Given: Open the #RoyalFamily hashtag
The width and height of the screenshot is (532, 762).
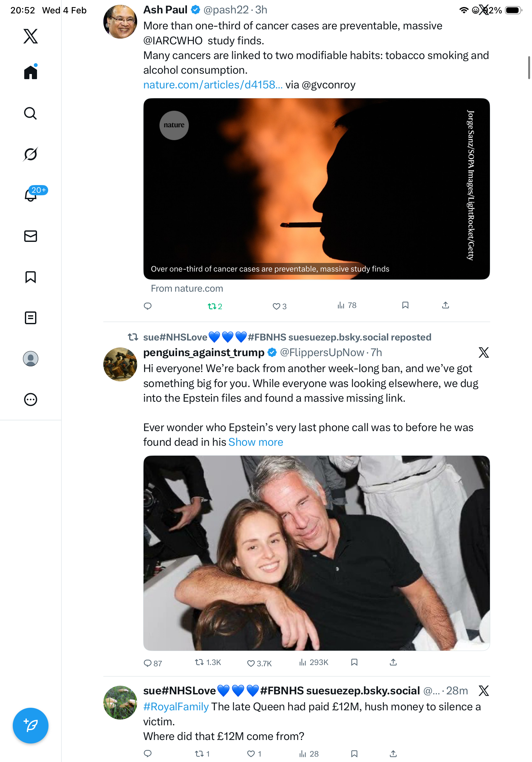Looking at the screenshot, I should click(176, 706).
